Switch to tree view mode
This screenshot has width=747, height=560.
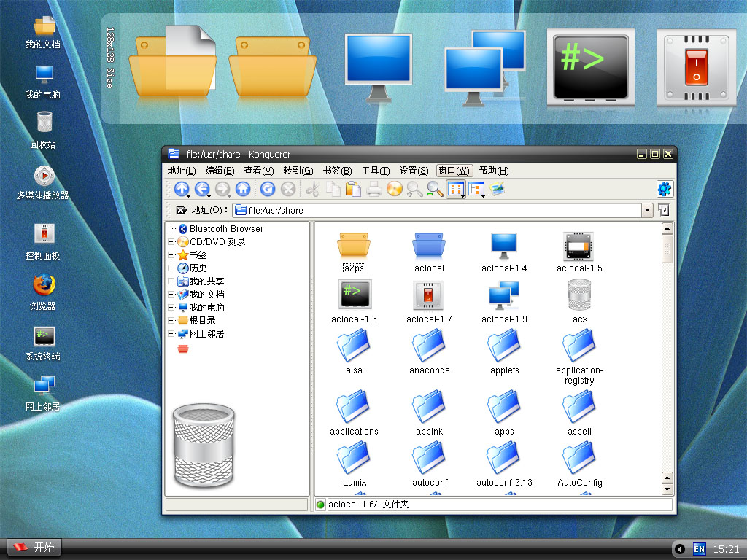(x=476, y=189)
